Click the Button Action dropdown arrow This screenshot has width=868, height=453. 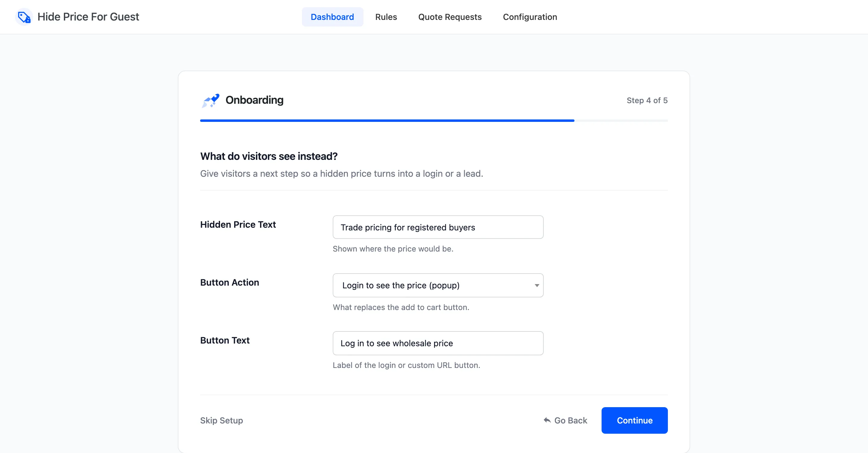[537, 286]
